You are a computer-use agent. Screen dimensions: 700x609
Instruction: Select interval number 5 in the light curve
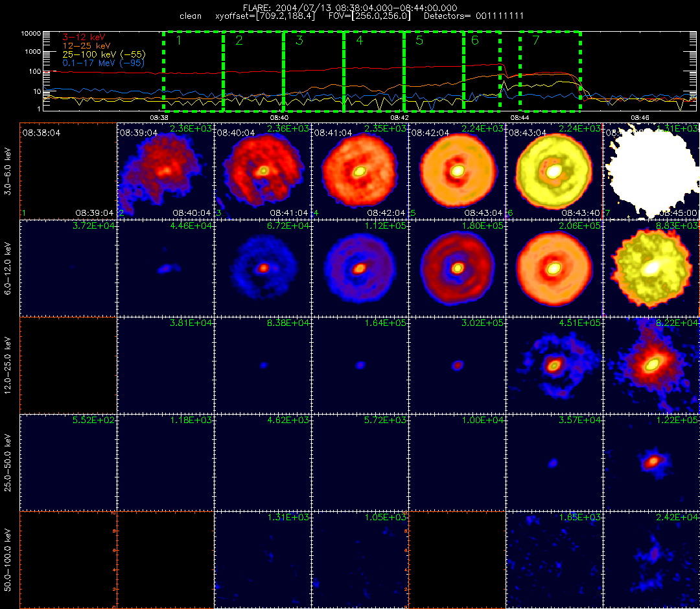tap(434, 71)
